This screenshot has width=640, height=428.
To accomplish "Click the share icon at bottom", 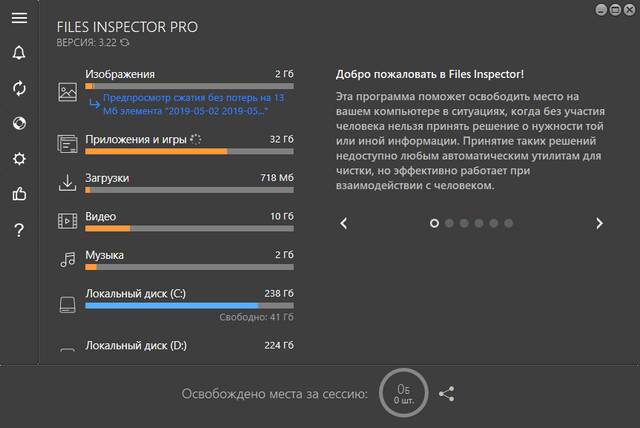I will pos(447,394).
